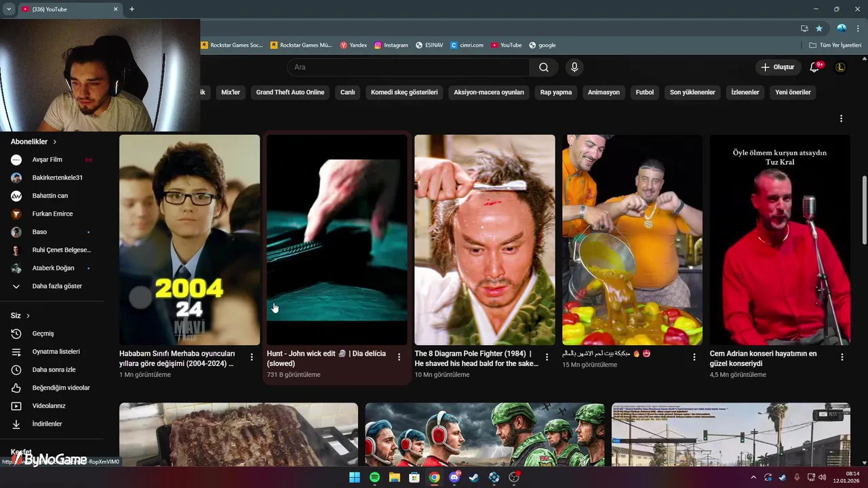Select the Animasyon filter chip
The image size is (868, 488).
(x=604, y=92)
